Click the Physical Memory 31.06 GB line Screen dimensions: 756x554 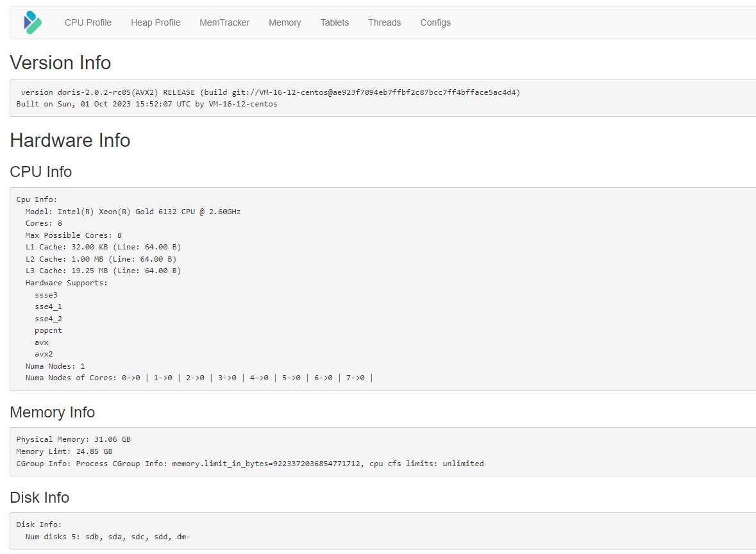[x=73, y=439]
